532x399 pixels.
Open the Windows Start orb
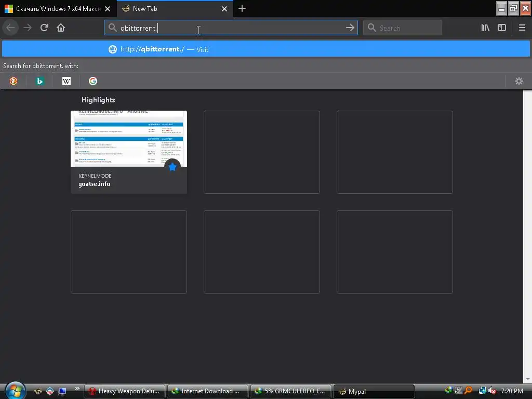pos(15,391)
